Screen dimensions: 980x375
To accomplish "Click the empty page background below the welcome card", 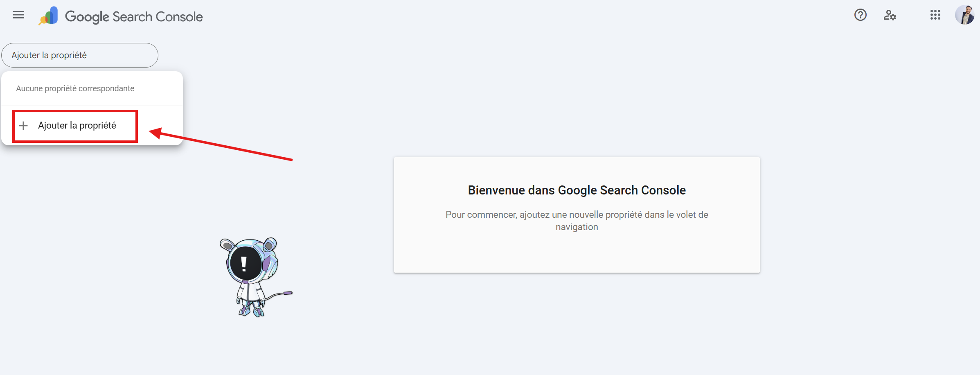I will coord(577,328).
